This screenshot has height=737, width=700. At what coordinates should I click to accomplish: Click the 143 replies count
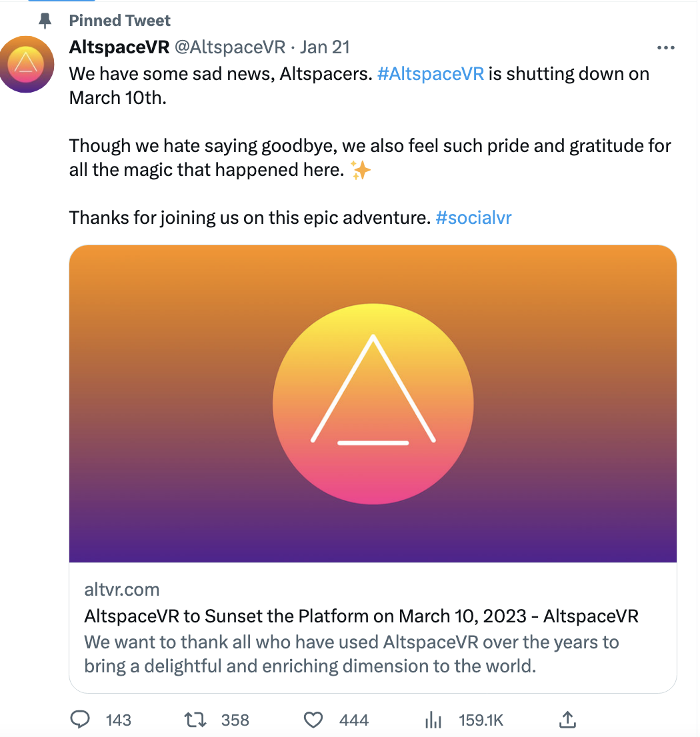119,720
